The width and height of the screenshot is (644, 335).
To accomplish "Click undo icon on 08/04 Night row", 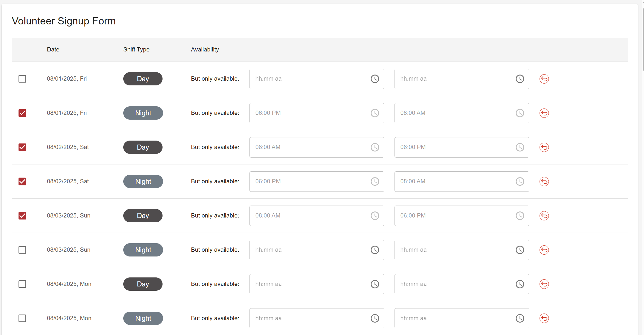I will (x=544, y=318).
